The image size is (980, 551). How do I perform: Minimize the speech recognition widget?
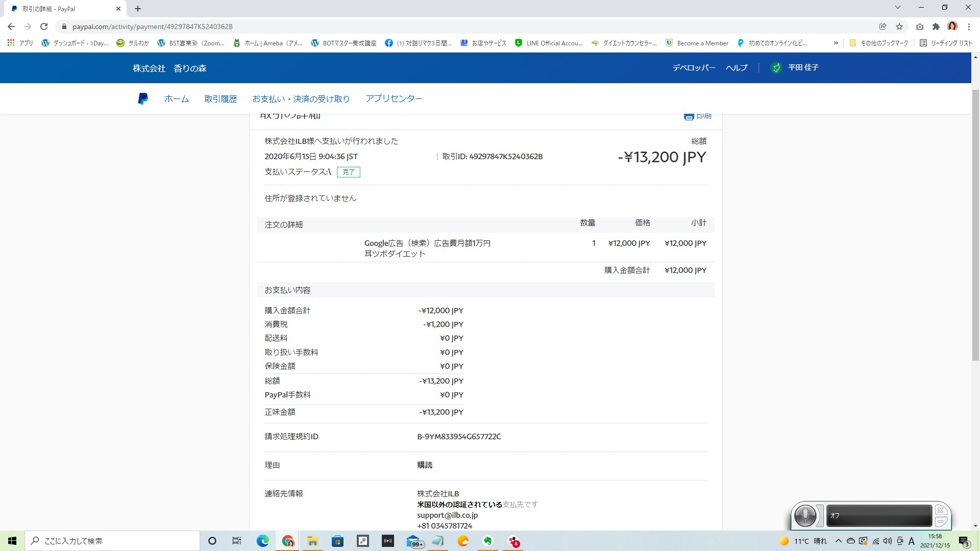pyautogui.click(x=941, y=521)
